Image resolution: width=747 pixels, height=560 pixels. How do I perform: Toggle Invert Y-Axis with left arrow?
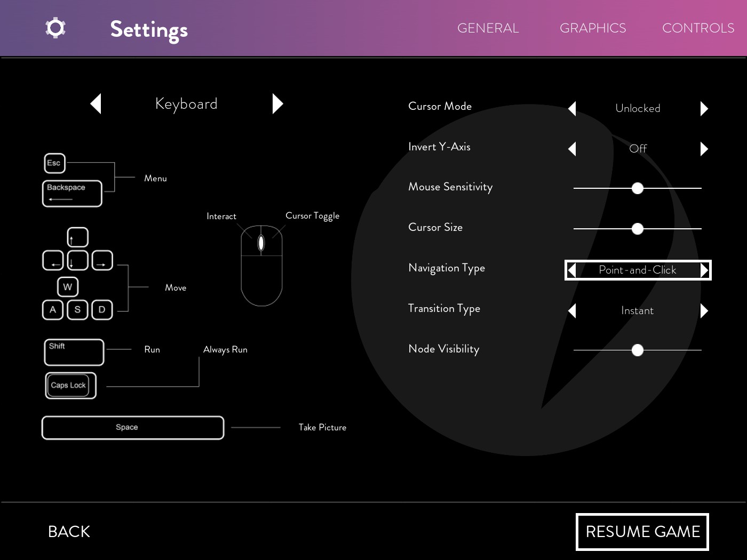pos(572,149)
